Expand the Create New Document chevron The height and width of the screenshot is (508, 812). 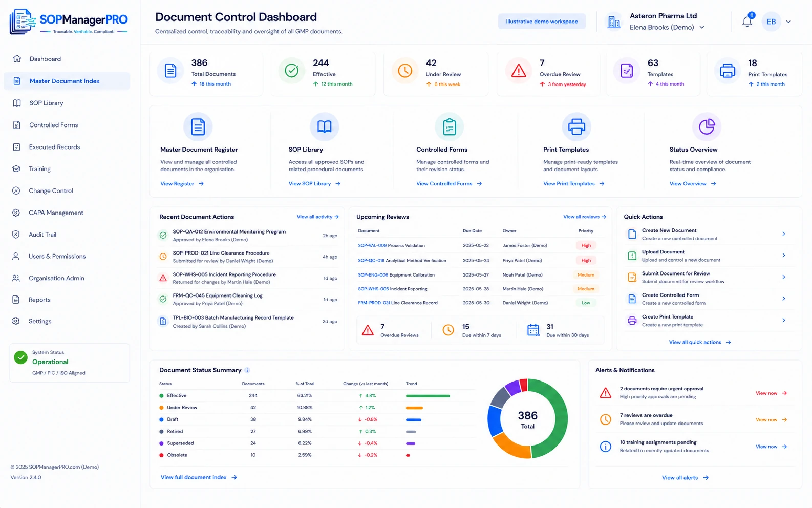[784, 234]
